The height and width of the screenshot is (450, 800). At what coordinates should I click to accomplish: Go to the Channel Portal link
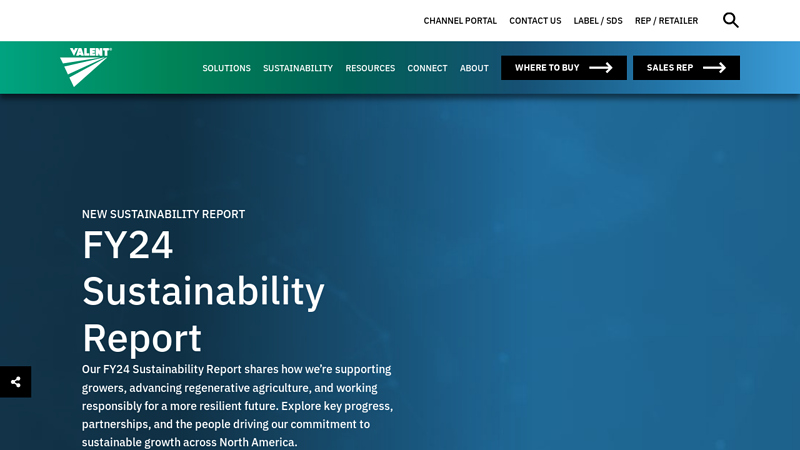click(460, 21)
